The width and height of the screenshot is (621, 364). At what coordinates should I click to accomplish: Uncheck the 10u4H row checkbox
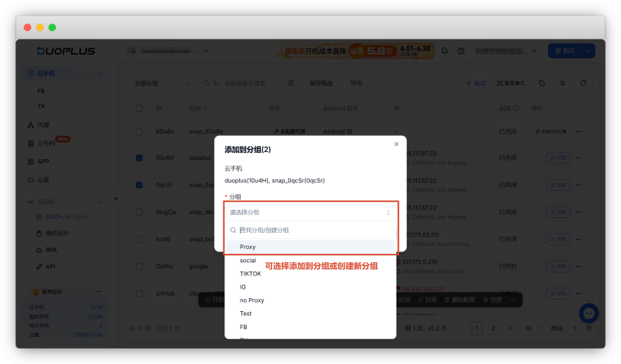139,158
